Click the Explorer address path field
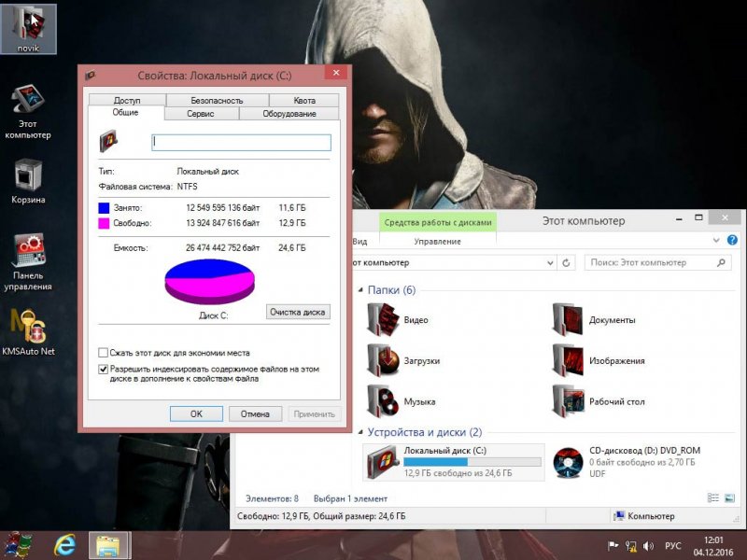747x560 pixels. [453, 263]
